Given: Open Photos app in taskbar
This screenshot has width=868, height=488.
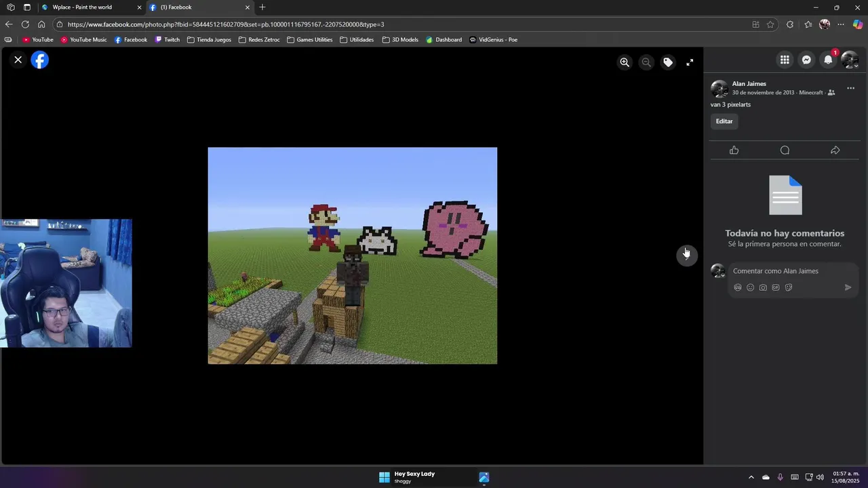Looking at the screenshot, I should 484,477.
